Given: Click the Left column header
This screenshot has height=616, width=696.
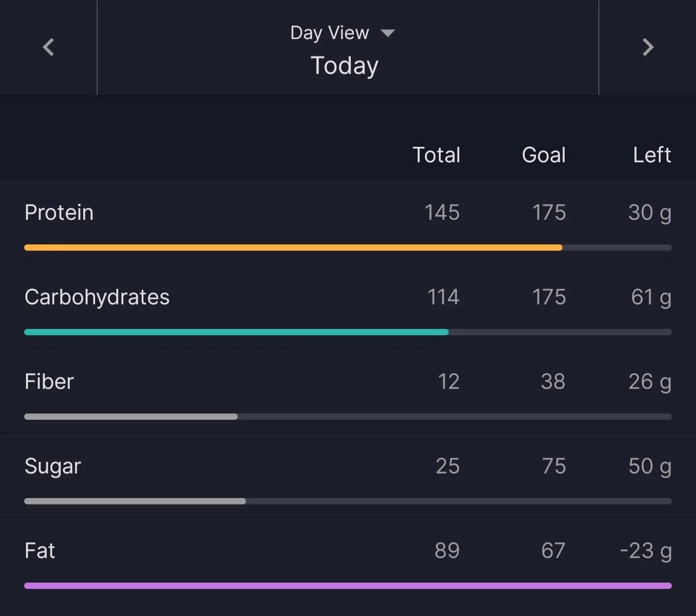Looking at the screenshot, I should [652, 155].
